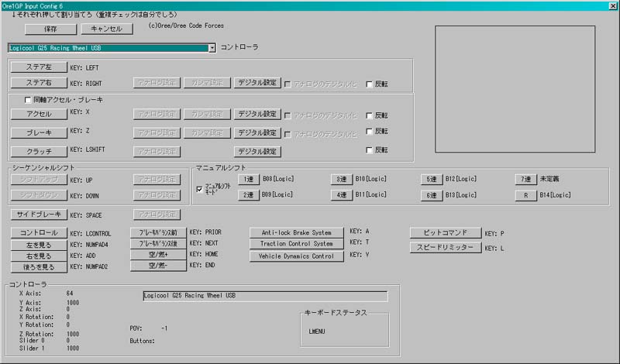This screenshot has height=364, width=620.
Task: Assign the 右を見る look right button
Action: click(x=39, y=256)
